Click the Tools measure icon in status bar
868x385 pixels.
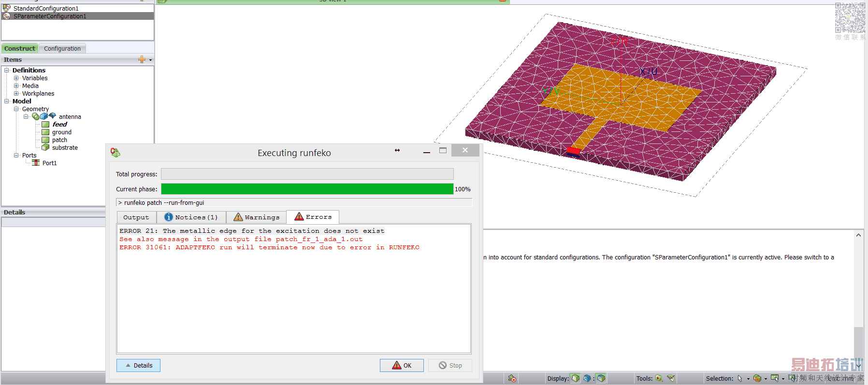(659, 378)
